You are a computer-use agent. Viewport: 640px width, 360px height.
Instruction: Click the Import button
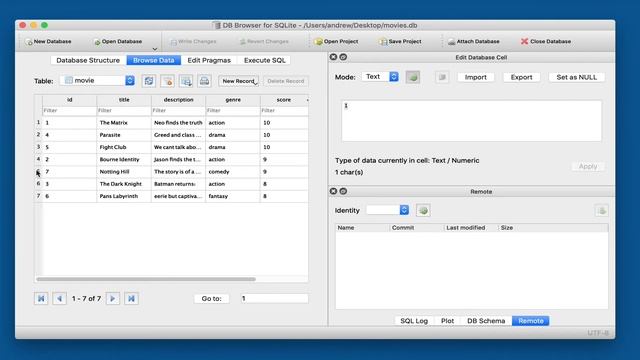coord(476,77)
